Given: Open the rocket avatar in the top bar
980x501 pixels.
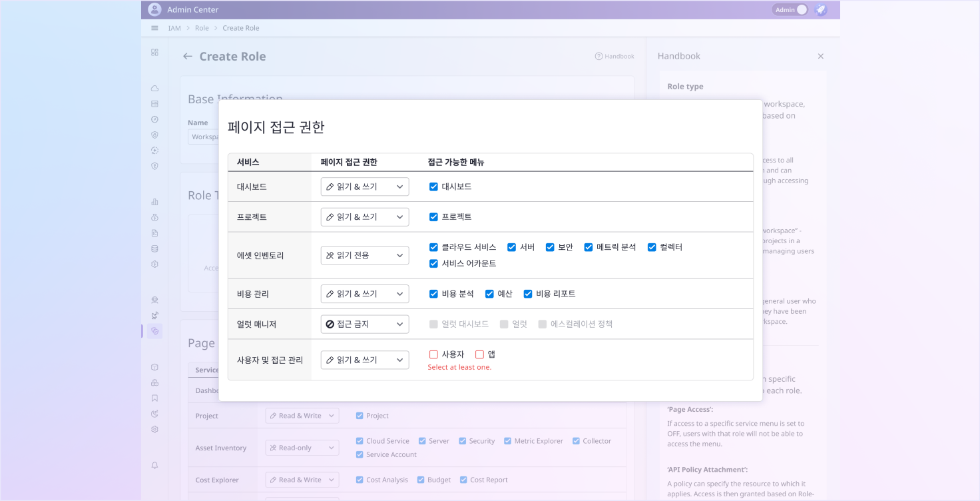Looking at the screenshot, I should 821,9.
